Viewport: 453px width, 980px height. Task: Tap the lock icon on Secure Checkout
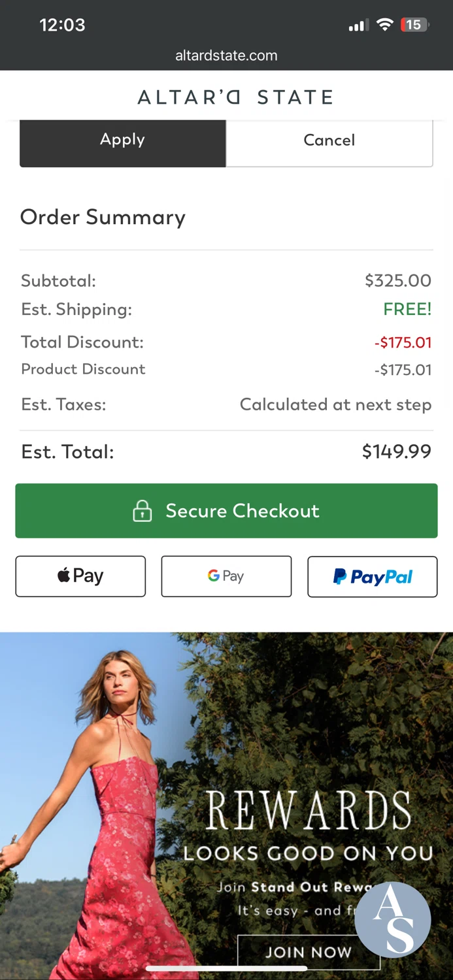tap(143, 510)
